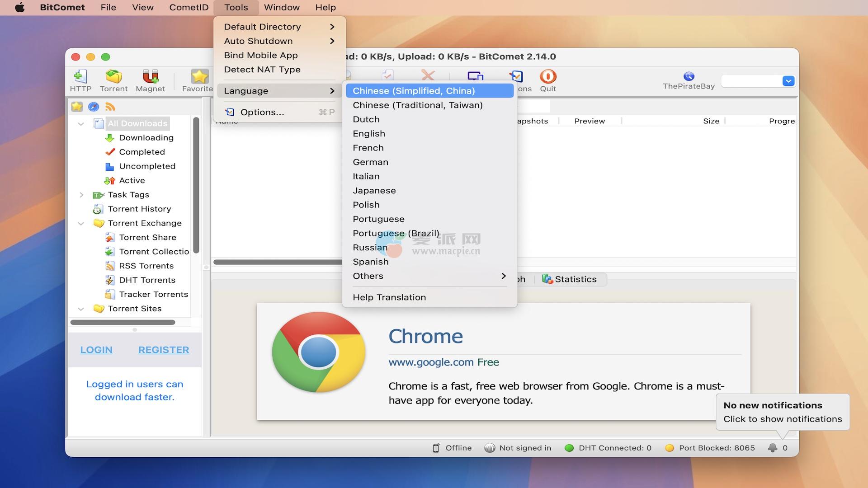Expand the Auto Shutdown submenu
Viewport: 868px width, 488px height.
pyautogui.click(x=279, y=41)
